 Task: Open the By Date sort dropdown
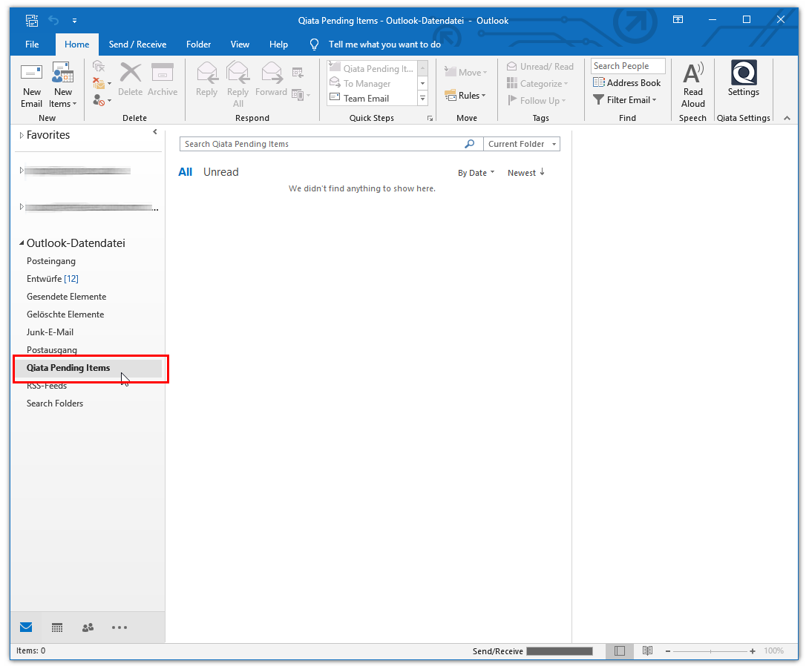(476, 173)
